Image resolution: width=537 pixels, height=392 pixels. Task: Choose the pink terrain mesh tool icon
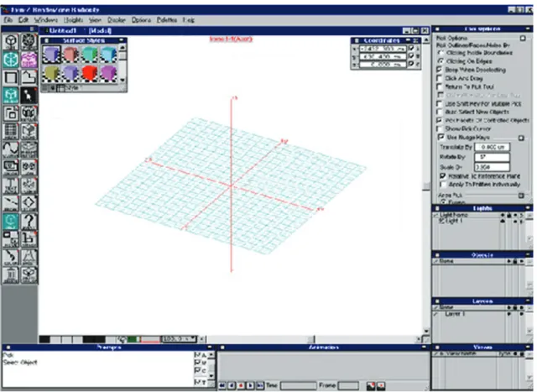point(29,60)
